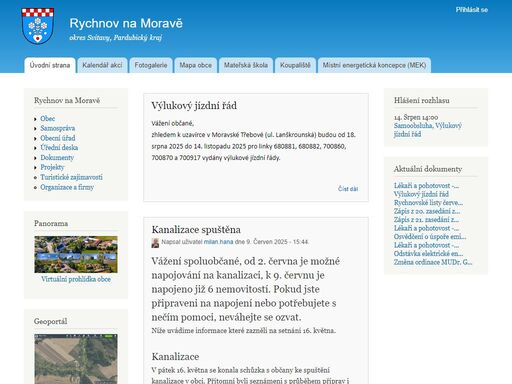The image size is (512, 384).
Task: Open the Virtuální prohlídka obce link
Action: pyautogui.click(x=76, y=279)
